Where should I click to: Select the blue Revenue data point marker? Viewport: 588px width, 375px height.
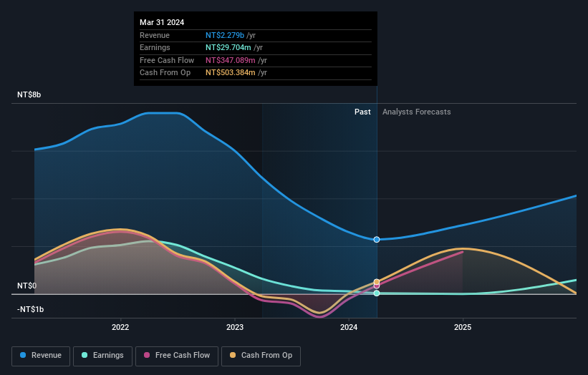coord(377,240)
